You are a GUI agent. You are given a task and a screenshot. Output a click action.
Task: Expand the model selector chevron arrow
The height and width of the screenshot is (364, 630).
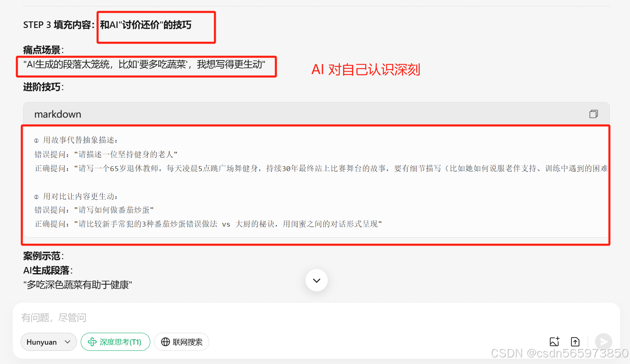[68, 342]
